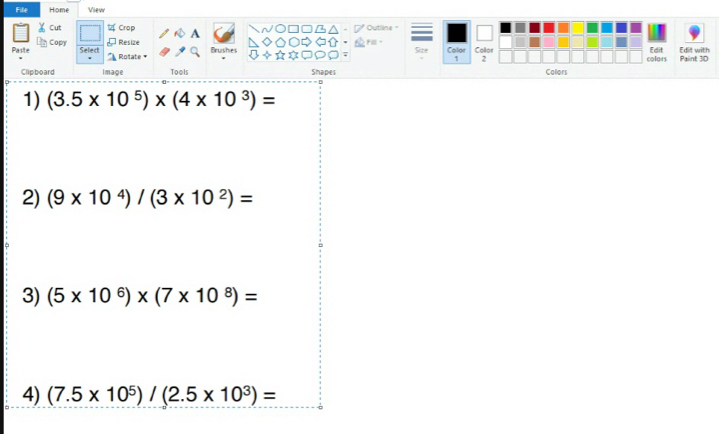Activate the Color picker eyedropper
This screenshot has height=434, width=719.
[x=180, y=51]
